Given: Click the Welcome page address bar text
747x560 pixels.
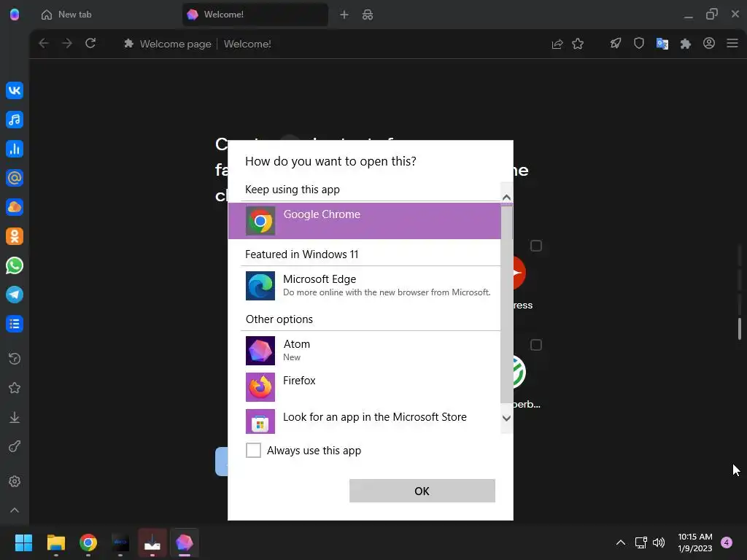Looking at the screenshot, I should (175, 44).
